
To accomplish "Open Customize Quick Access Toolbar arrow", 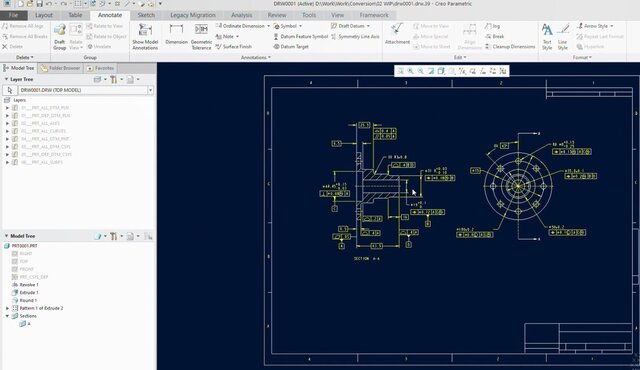I will [x=160, y=4].
